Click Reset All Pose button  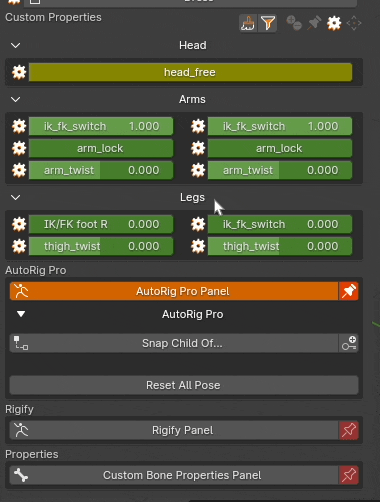(x=184, y=385)
